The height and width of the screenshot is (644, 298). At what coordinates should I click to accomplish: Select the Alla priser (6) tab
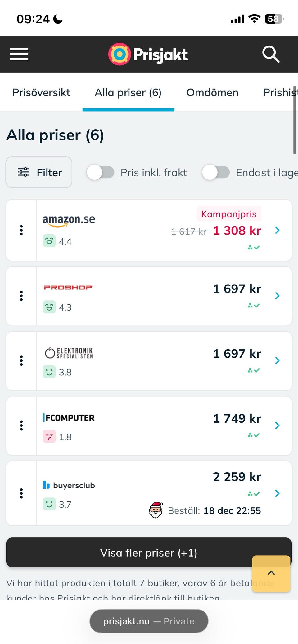click(128, 92)
